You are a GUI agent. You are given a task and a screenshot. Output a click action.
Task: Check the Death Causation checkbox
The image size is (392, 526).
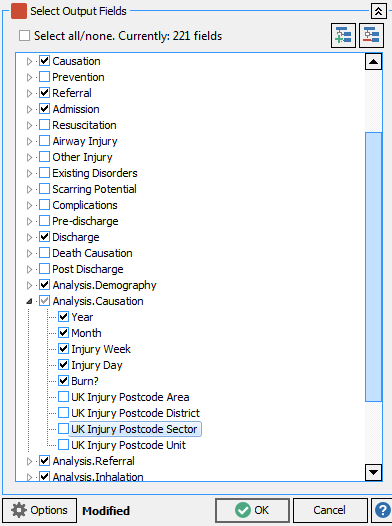(45, 253)
